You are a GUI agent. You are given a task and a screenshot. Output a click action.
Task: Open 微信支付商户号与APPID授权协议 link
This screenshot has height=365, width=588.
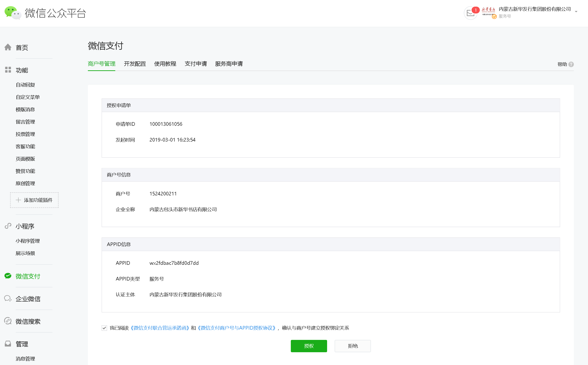[x=236, y=328]
